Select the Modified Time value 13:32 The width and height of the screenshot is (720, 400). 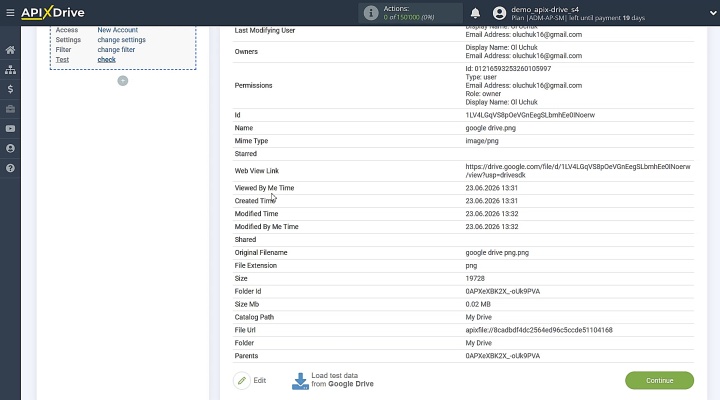tap(491, 214)
